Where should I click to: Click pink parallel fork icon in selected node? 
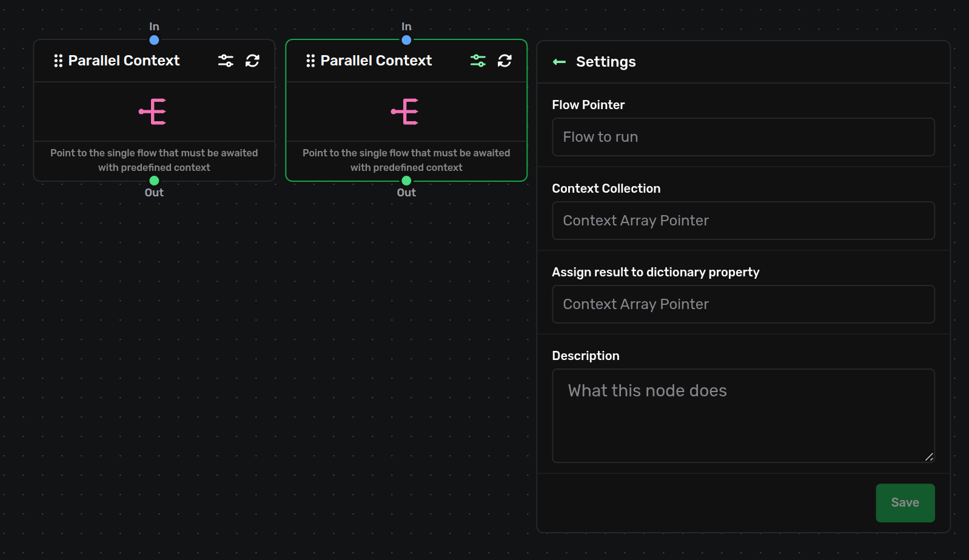pos(405,112)
